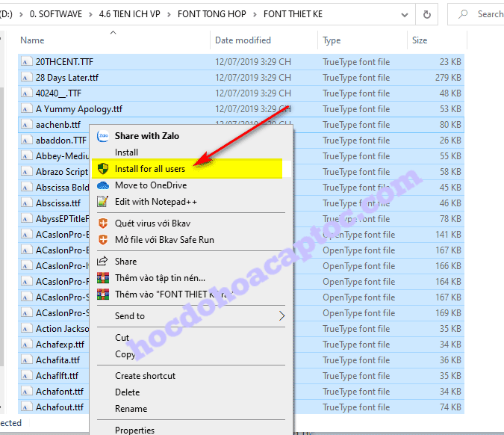
Task: Click the WinRAR icon for Thêm vào tập tin nén
Action: tap(103, 278)
